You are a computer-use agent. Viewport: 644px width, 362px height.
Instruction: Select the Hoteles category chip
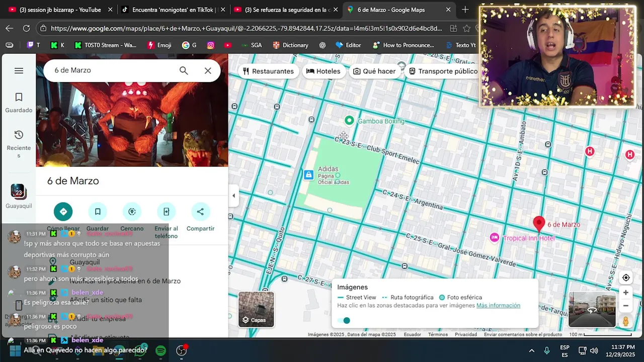[323, 71]
